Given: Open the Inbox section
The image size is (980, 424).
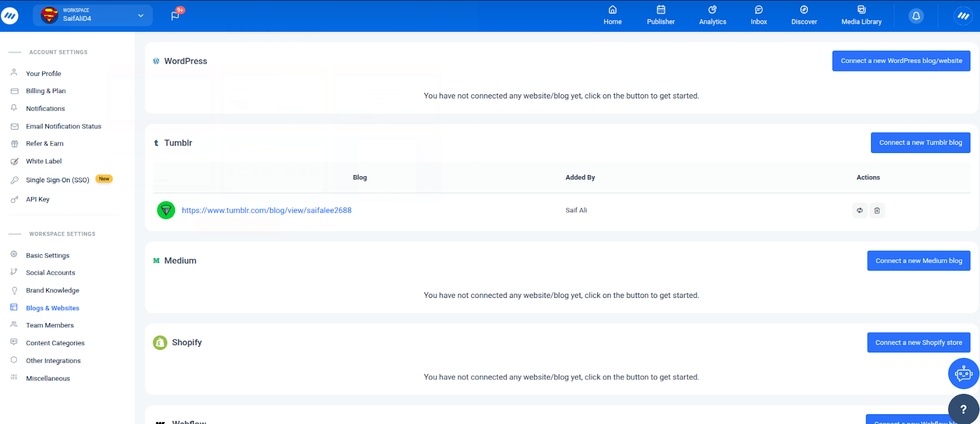Looking at the screenshot, I should pyautogui.click(x=759, y=16).
